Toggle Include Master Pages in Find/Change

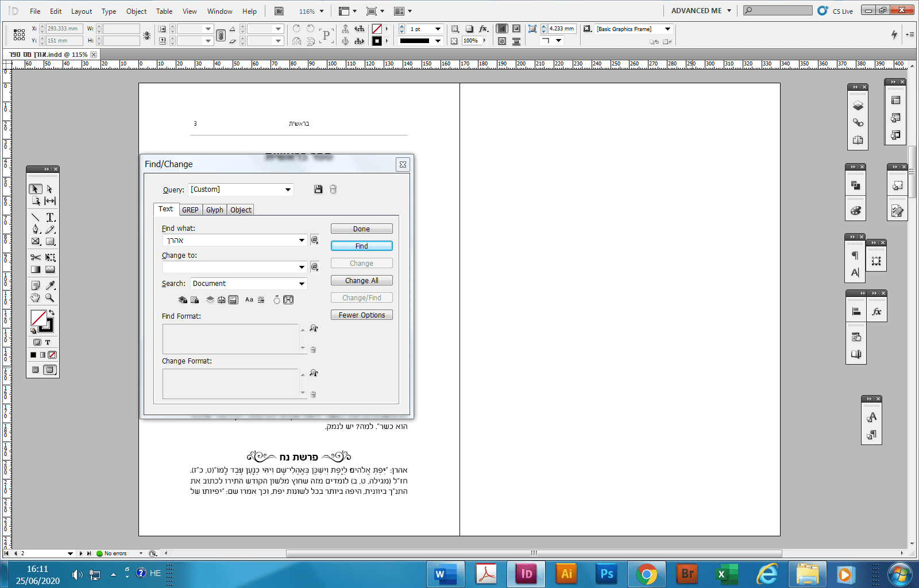221,300
